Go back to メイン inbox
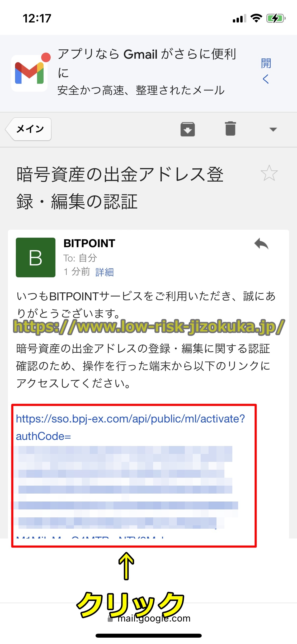Image resolution: width=297 pixels, height=644 pixels. click(29, 129)
